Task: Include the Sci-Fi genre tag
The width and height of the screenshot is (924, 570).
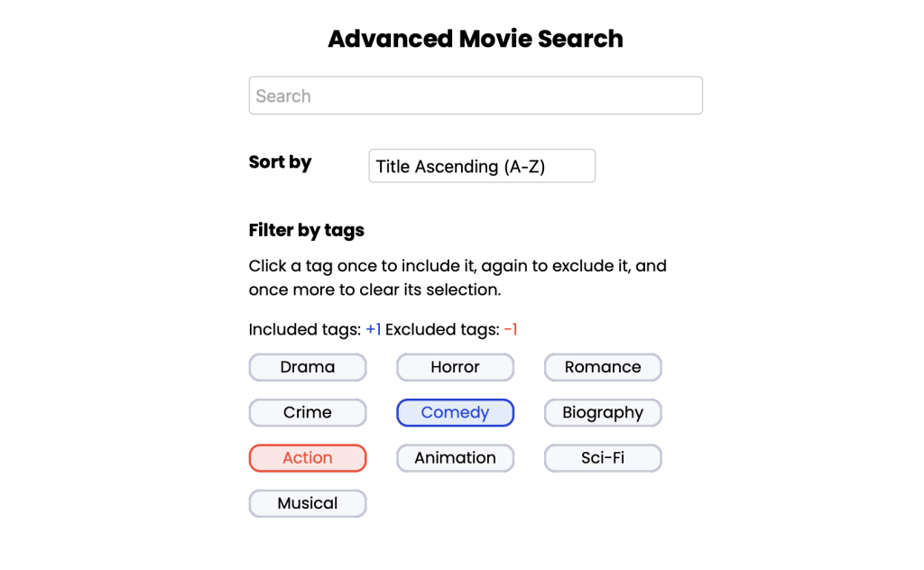Action: coord(603,458)
